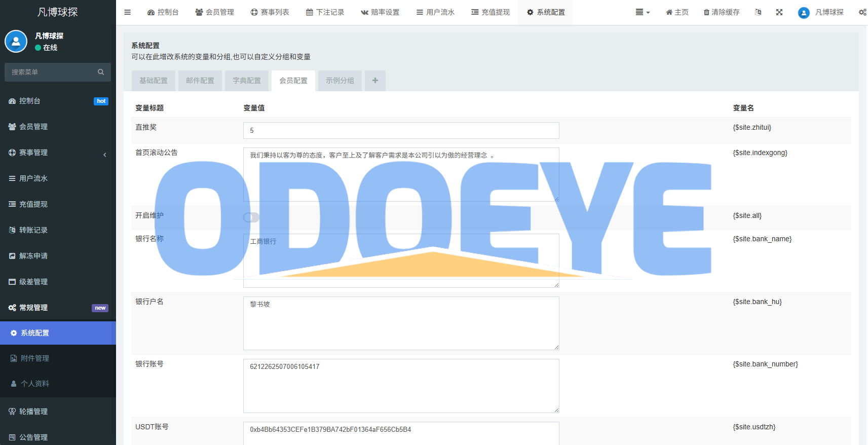Screen dimensions: 868x445
Task: Click 清除缓存 trash button
Action: pos(722,12)
